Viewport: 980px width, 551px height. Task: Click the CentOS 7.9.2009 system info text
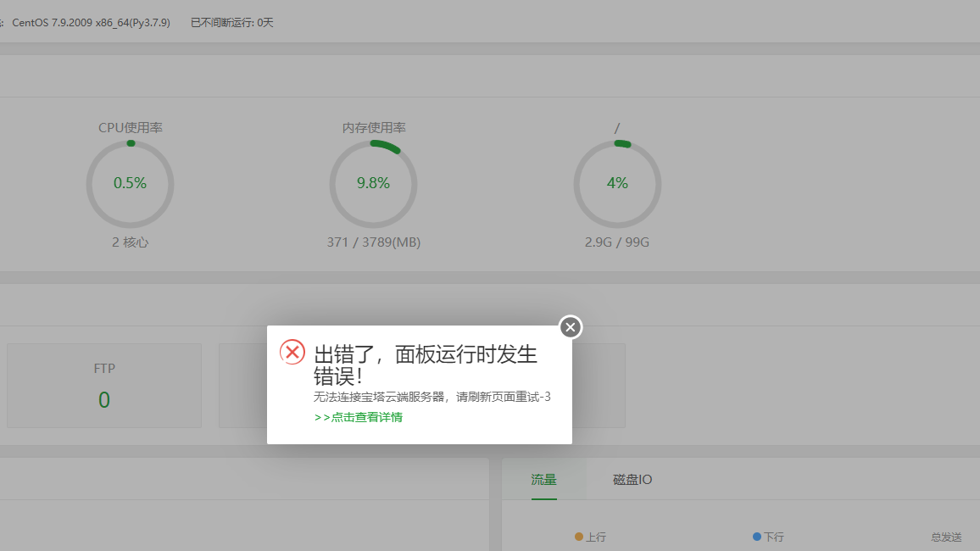point(91,23)
